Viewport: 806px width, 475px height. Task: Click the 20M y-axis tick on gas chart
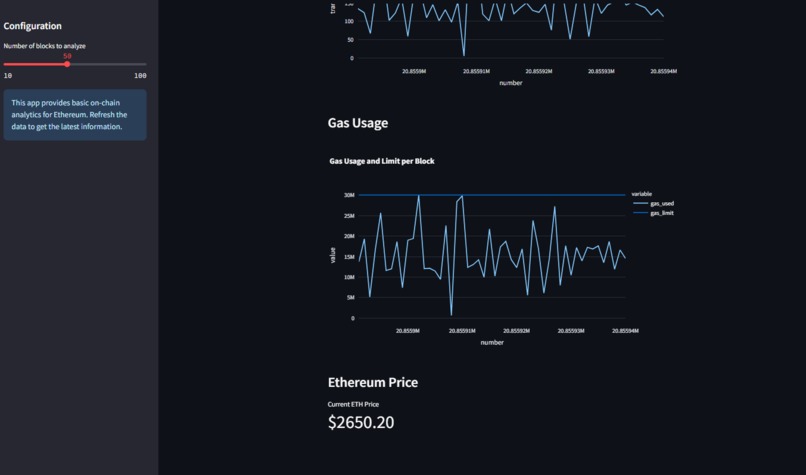coord(349,236)
